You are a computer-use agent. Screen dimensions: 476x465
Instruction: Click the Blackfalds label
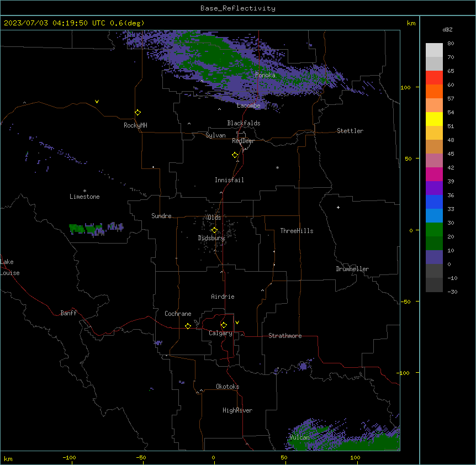click(244, 123)
